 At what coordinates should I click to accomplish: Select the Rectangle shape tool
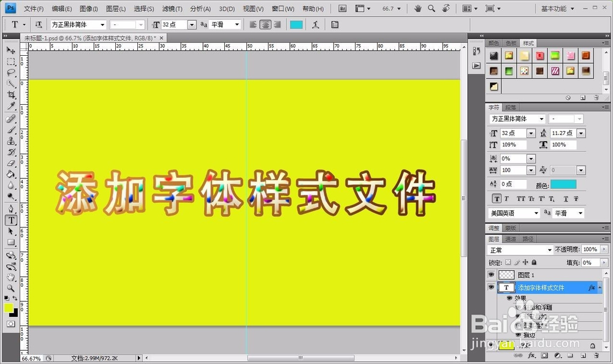(x=11, y=243)
